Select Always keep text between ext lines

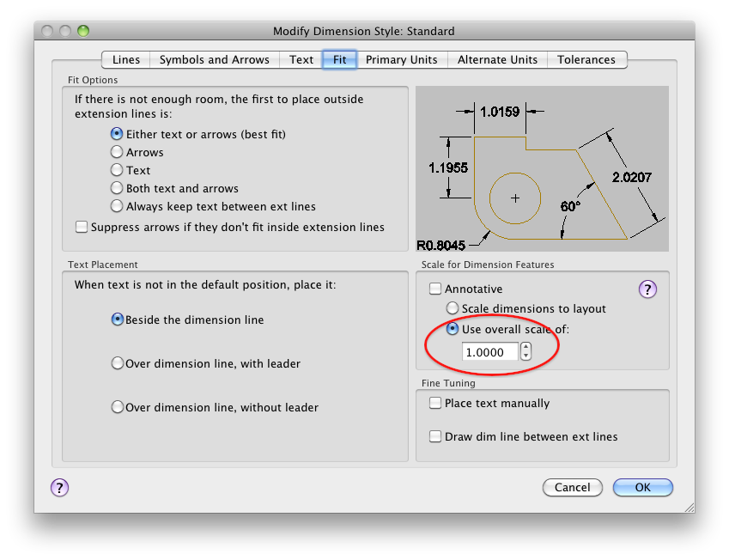(116, 206)
